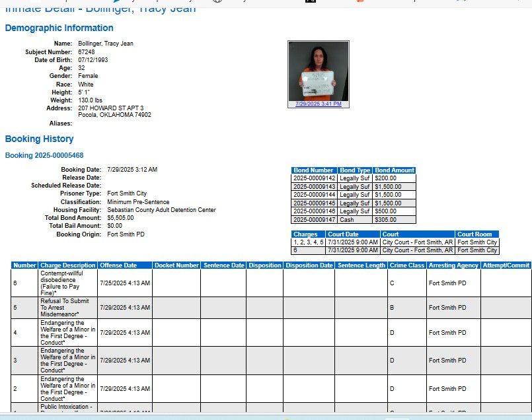
Task: Click the subject number 67248
Action: click(x=86, y=52)
